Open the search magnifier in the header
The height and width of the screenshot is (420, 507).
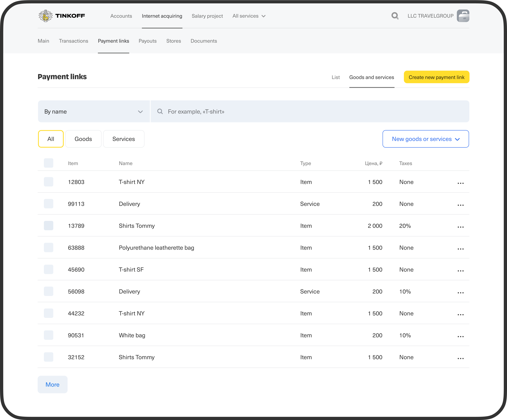click(x=395, y=16)
